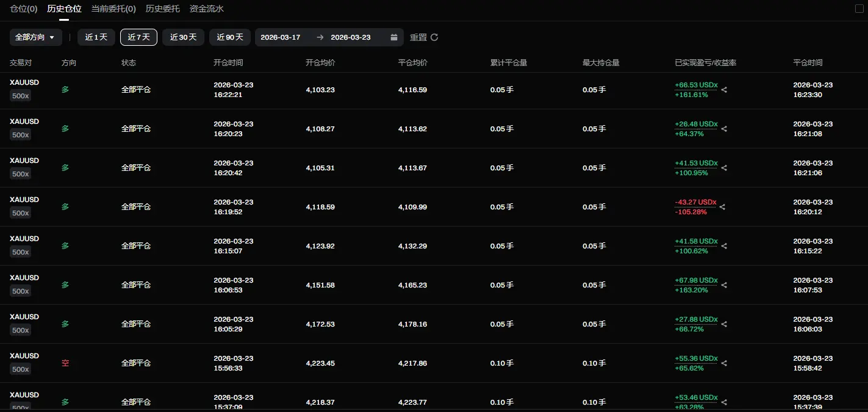Switch to the 仓位(0) tab
Viewport: 868px width, 412px height.
click(24, 9)
